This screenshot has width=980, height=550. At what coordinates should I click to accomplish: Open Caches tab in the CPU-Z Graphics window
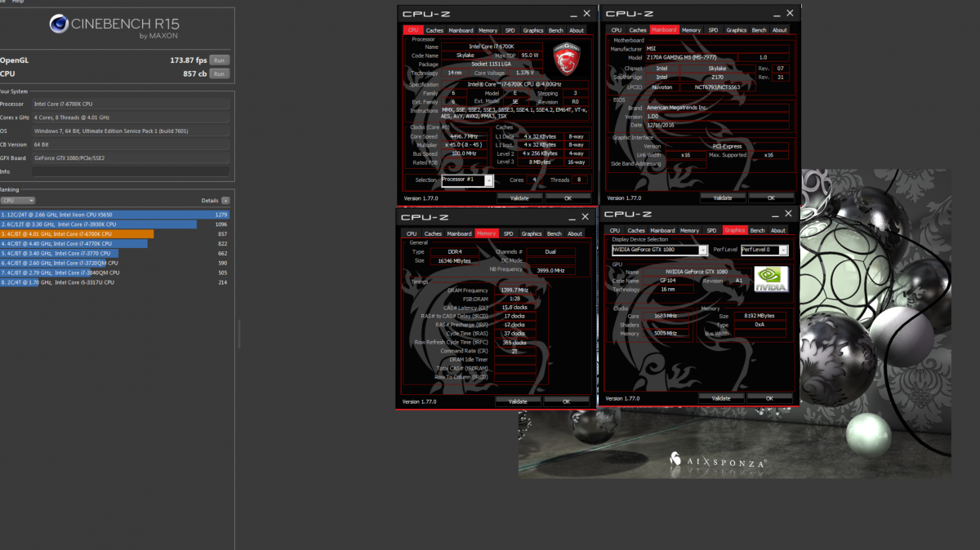[637, 231]
